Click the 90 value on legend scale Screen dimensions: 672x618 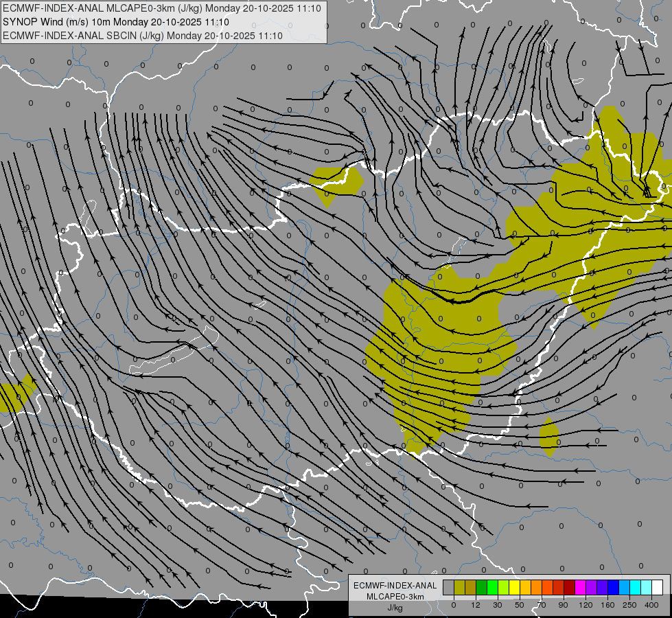coord(563,605)
